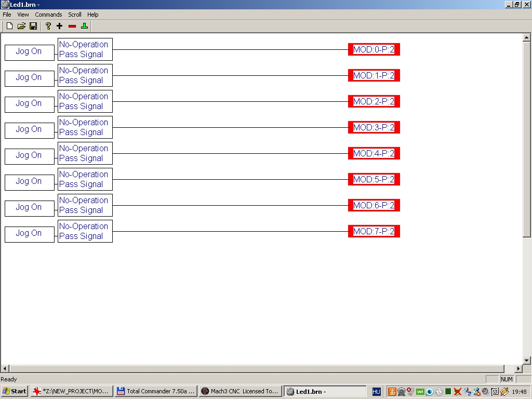Open the green Ovi tray icon
Screen dimensions: 532x399
[420, 392]
